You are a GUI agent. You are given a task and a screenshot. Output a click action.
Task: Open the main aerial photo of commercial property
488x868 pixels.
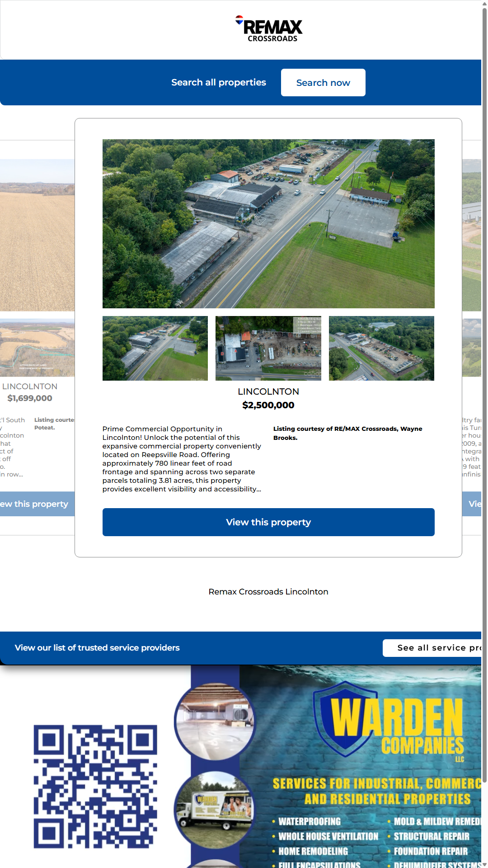[268, 224]
